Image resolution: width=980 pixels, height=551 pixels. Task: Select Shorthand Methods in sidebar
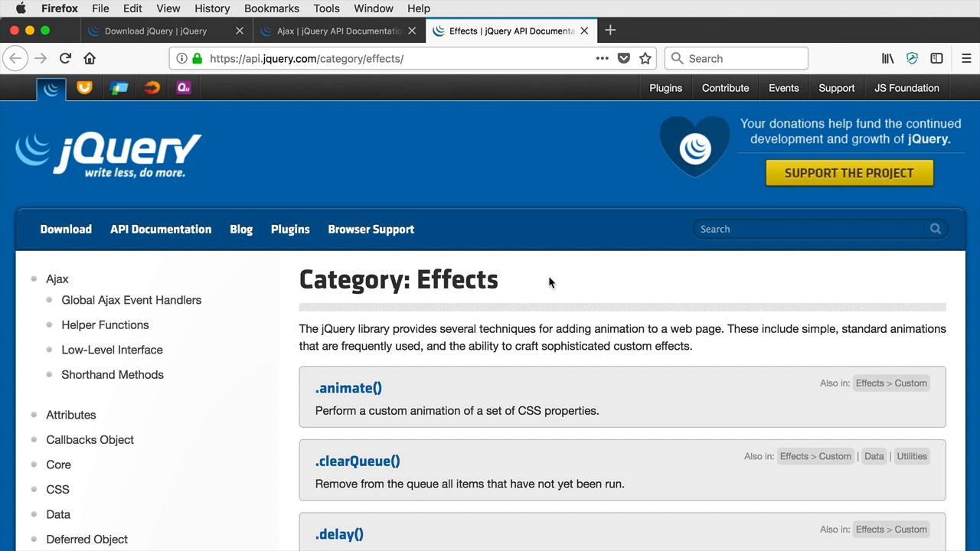point(113,374)
